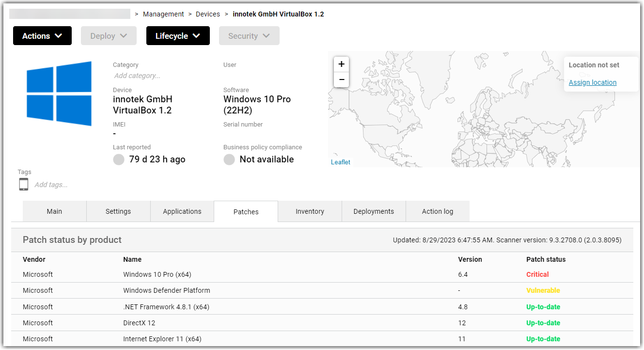Click the Name column header
644x350 pixels.
(x=132, y=259)
